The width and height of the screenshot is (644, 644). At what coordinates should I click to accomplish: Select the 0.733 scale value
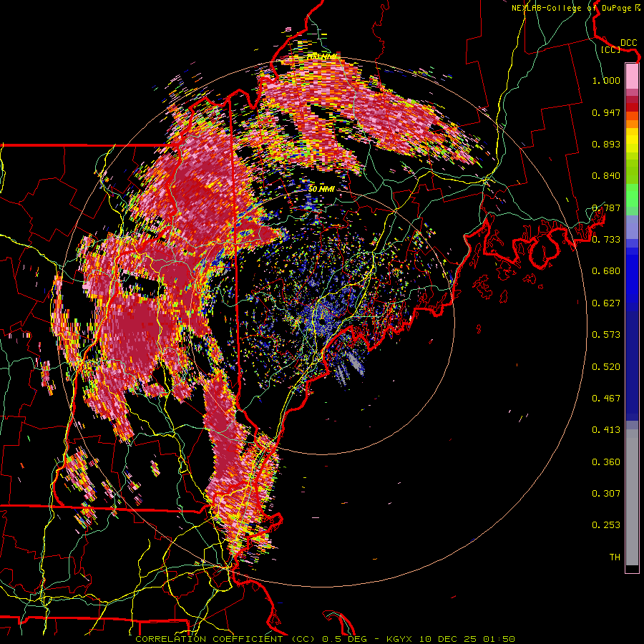coord(606,240)
